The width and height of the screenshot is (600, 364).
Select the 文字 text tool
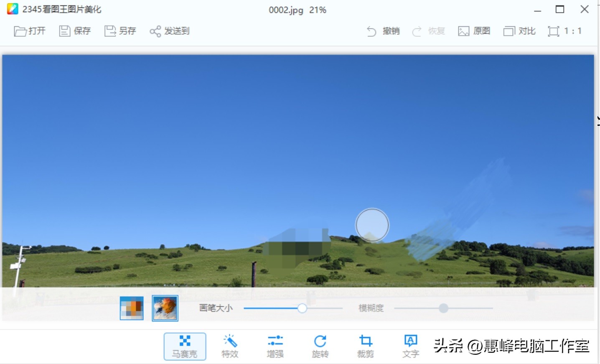click(x=410, y=346)
